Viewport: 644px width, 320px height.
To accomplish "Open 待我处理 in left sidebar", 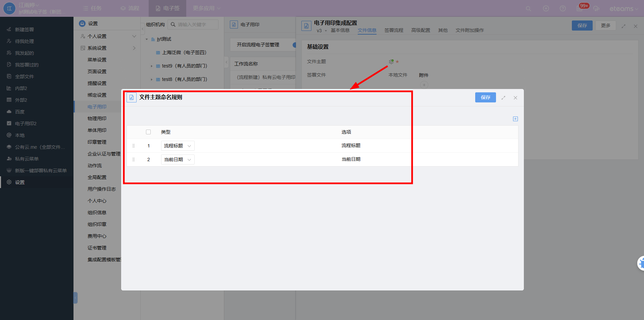I will point(24,41).
